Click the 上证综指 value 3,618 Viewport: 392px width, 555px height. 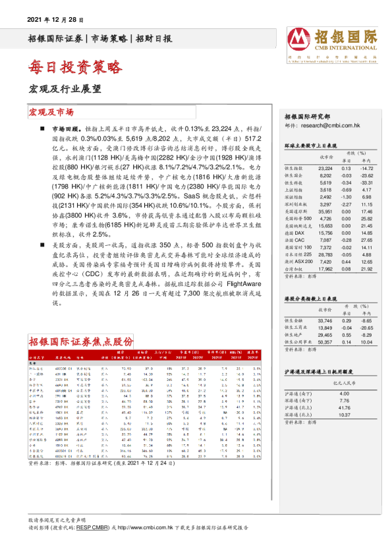click(325, 190)
